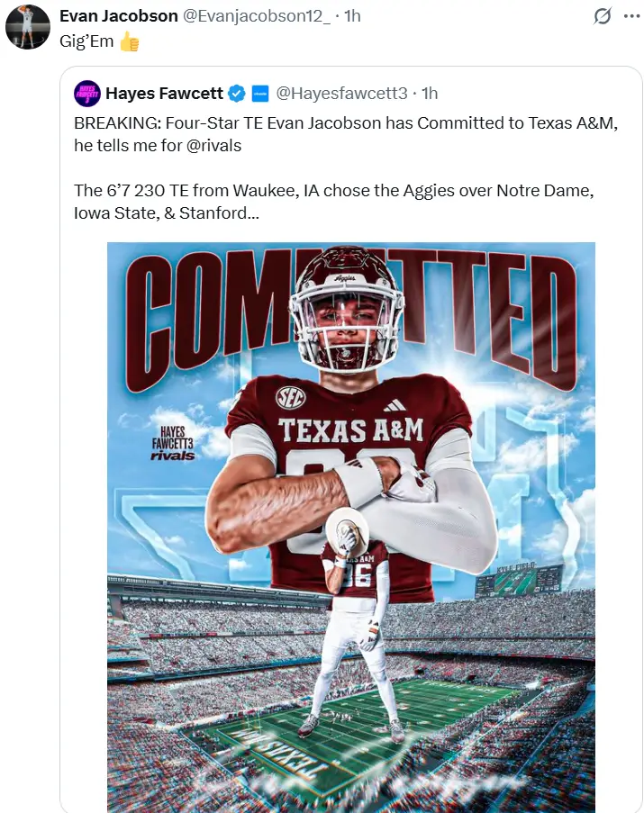Open the three-dot more options menu
This screenshot has width=644, height=813.
(x=631, y=16)
